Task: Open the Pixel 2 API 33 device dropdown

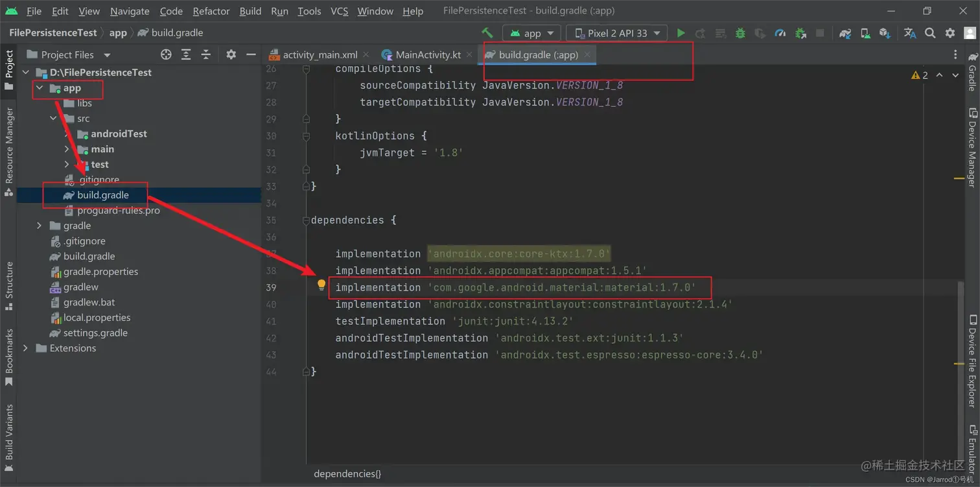Action: pos(616,33)
